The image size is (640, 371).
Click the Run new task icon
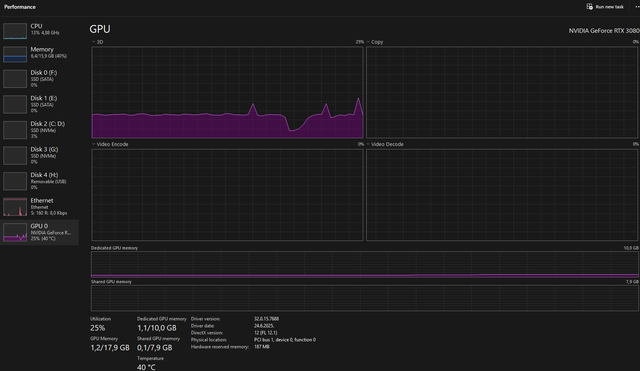tap(589, 7)
